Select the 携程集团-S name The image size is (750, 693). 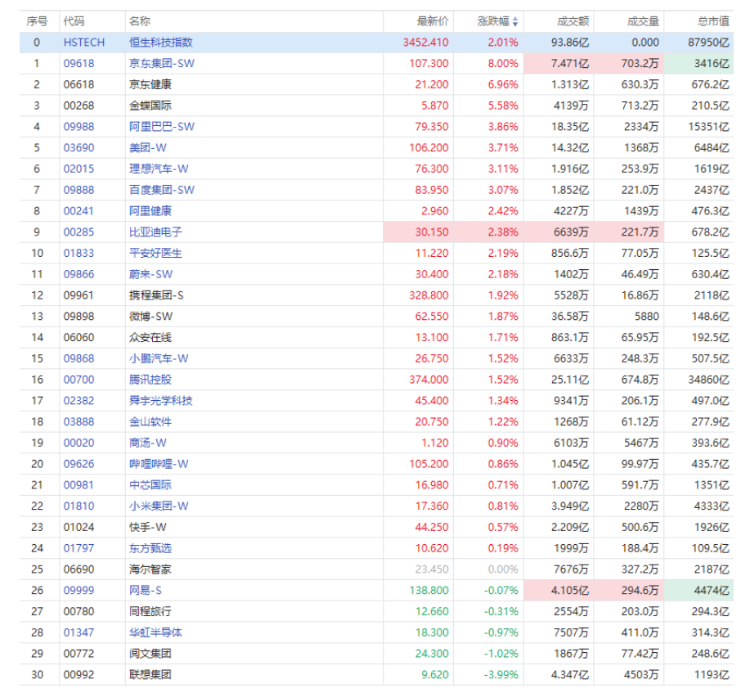[x=156, y=295]
